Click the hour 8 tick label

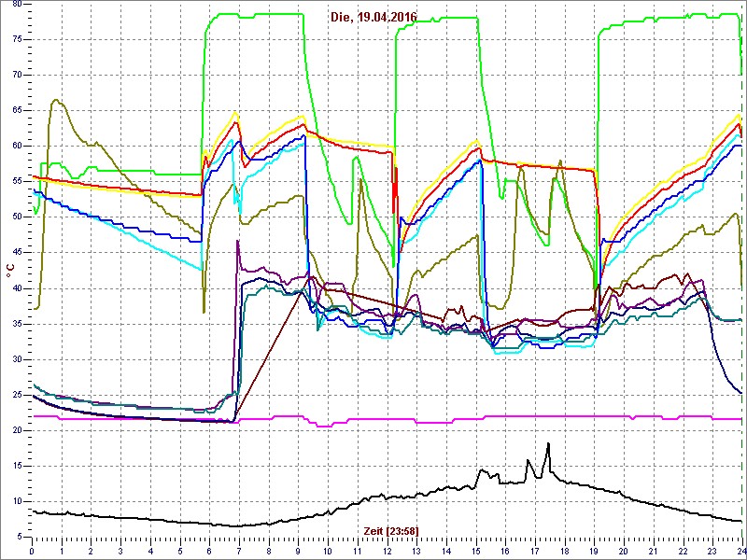pos(269,551)
